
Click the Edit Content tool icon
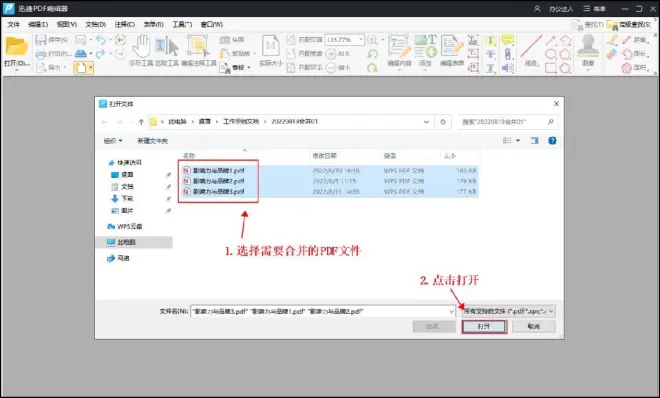pyautogui.click(x=399, y=46)
